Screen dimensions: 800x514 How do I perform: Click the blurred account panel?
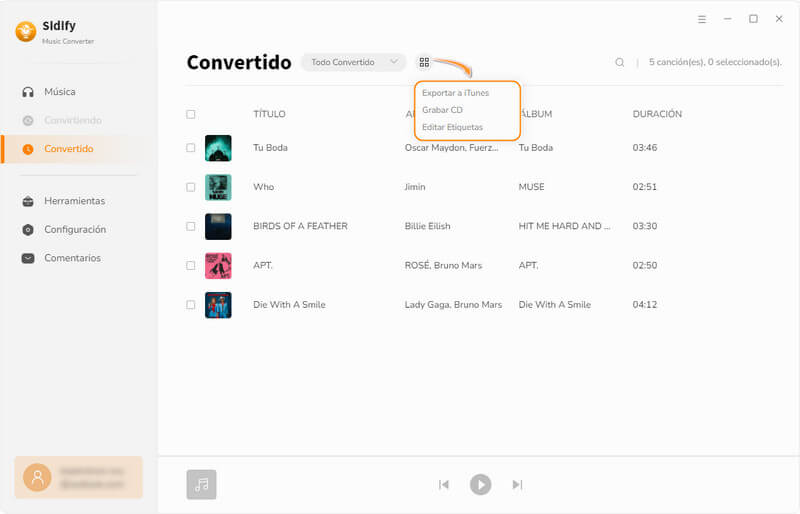(x=79, y=477)
